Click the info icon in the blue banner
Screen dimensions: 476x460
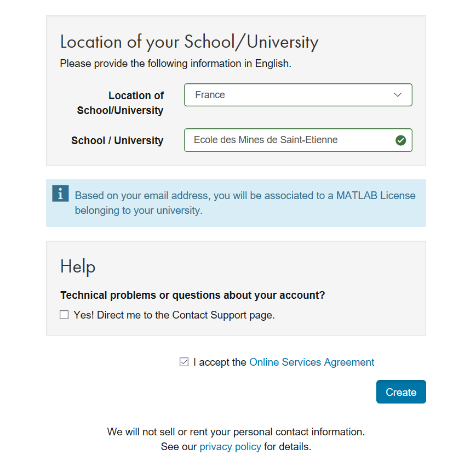pyautogui.click(x=60, y=194)
